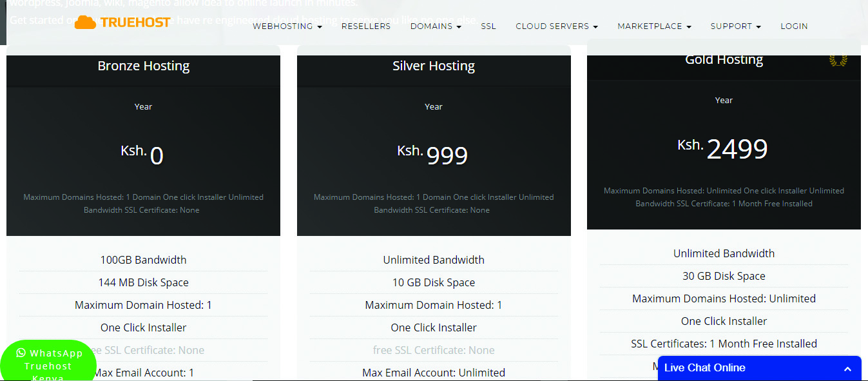Click the Login link

[x=794, y=26]
